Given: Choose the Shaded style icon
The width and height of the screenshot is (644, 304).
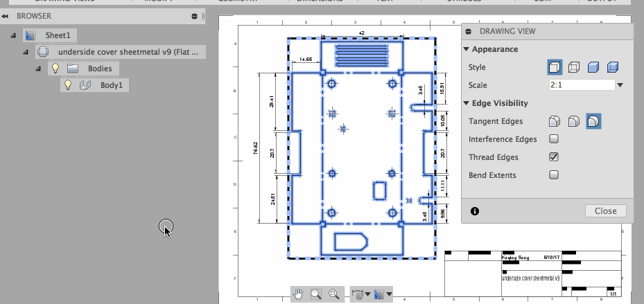Looking at the screenshot, I should coord(593,67).
